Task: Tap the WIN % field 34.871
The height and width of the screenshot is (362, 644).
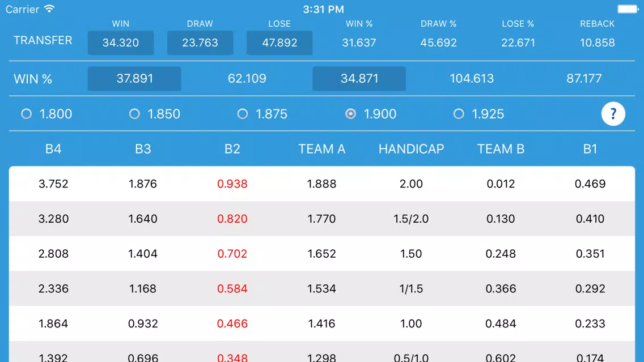Action: [359, 78]
